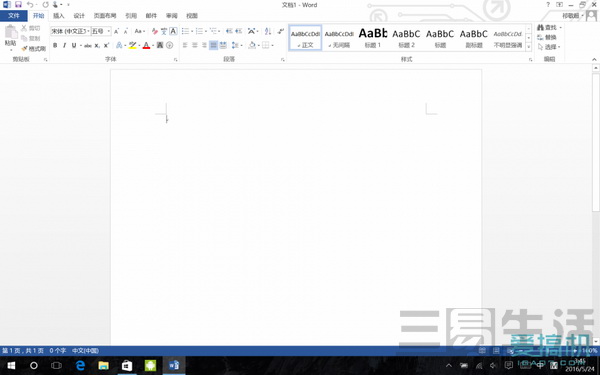Cut the selection with the scissors icon

coord(24,28)
